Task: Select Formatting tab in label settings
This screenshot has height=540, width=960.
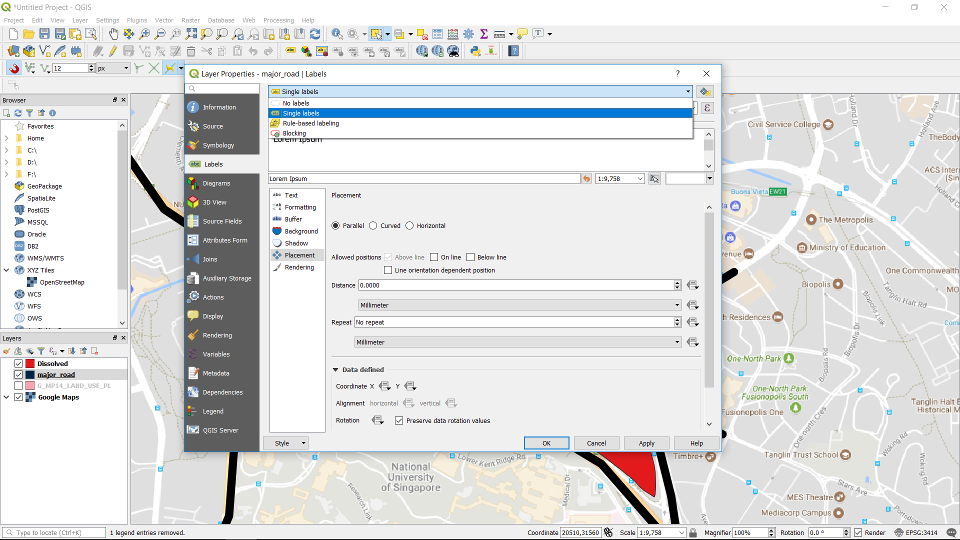Action: click(x=299, y=207)
